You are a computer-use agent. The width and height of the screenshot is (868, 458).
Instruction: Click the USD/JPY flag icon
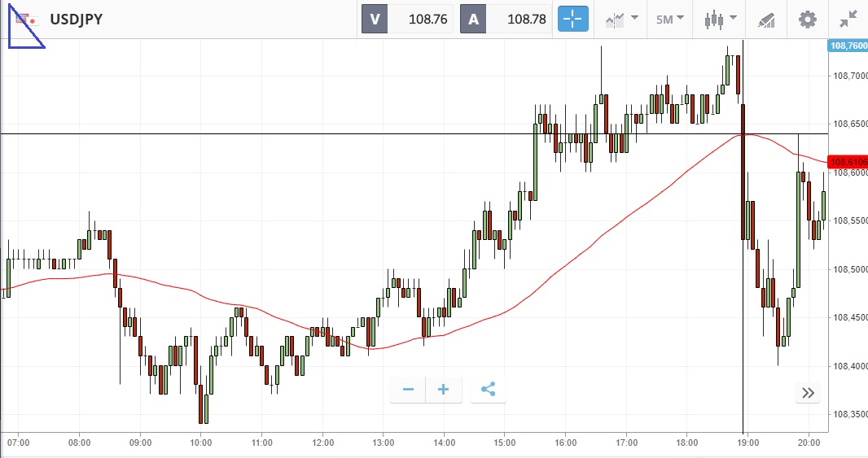coord(25,19)
